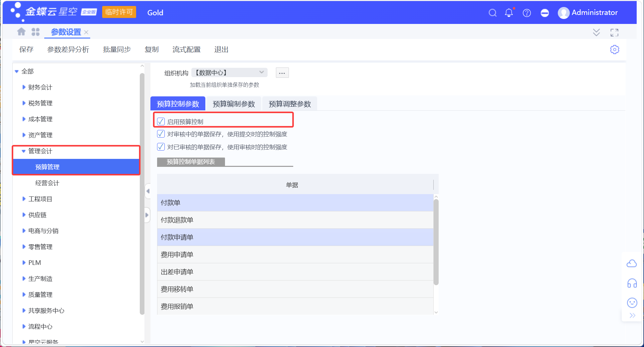Expand the 财务会计 tree node
This screenshot has height=347, width=644.
(x=24, y=87)
